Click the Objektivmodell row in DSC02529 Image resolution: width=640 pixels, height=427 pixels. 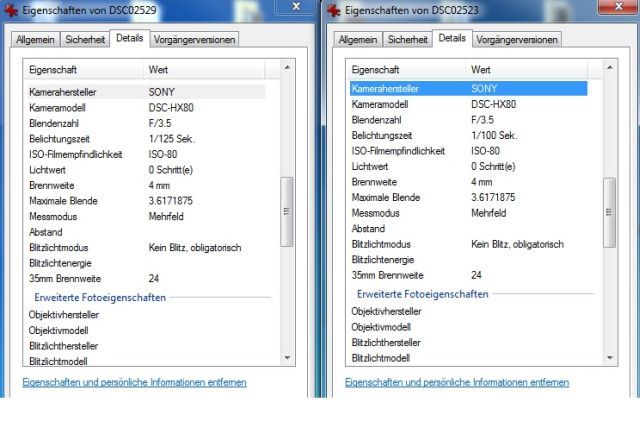pos(146,330)
